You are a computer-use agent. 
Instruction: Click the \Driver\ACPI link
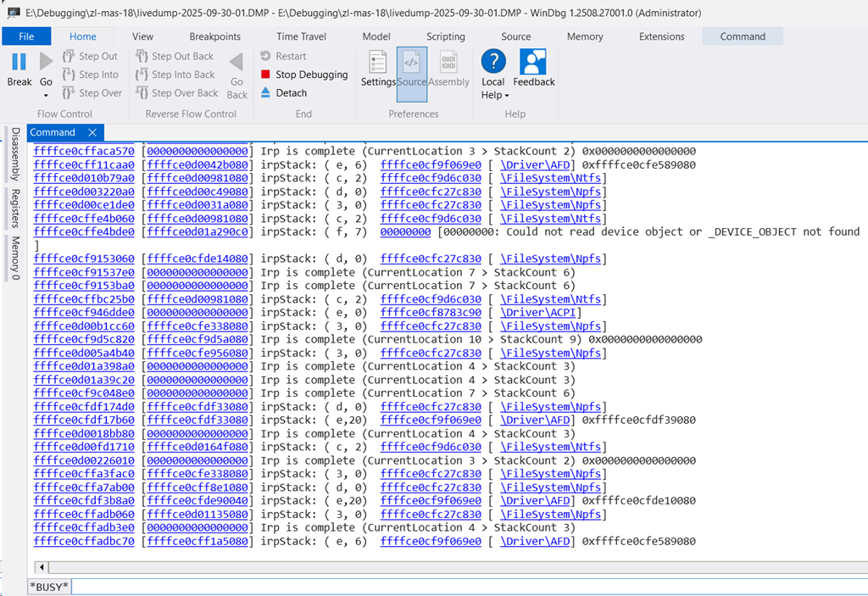pos(537,313)
